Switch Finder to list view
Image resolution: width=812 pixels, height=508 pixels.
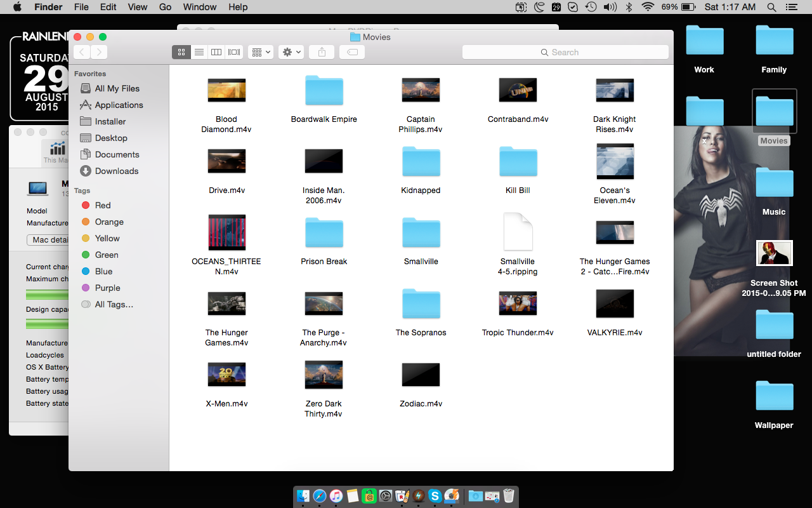[x=199, y=52]
